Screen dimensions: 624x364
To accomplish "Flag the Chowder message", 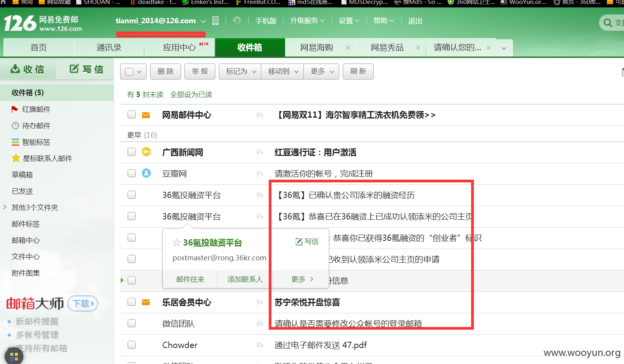I will pyautogui.click(x=260, y=345).
